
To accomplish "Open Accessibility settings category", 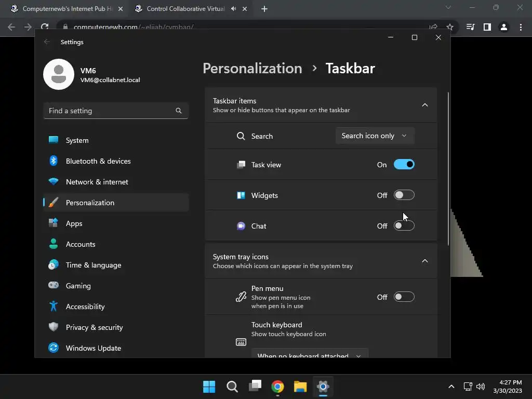I will pyautogui.click(x=116, y=307).
